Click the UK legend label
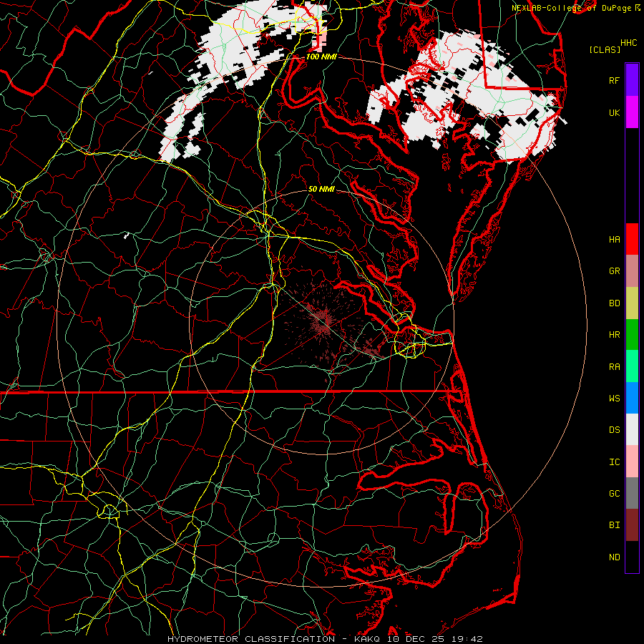Viewport: 644px width, 644px height. point(615,112)
